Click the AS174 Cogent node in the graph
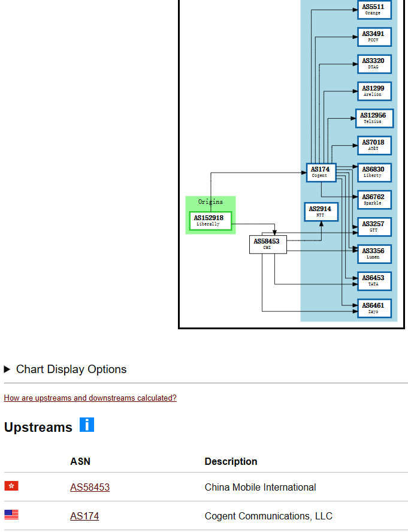408x532 pixels. [321, 172]
